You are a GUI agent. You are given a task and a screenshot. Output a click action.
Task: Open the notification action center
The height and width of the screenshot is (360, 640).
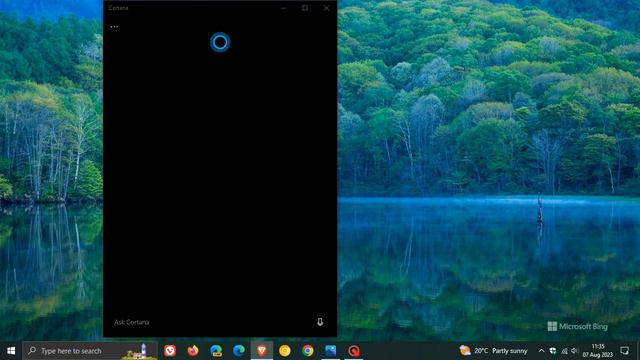pyautogui.click(x=624, y=351)
